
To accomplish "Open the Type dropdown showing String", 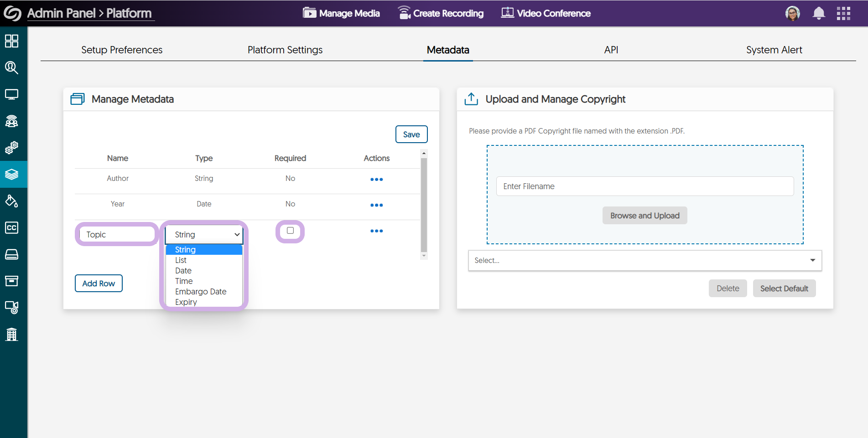I will [204, 234].
